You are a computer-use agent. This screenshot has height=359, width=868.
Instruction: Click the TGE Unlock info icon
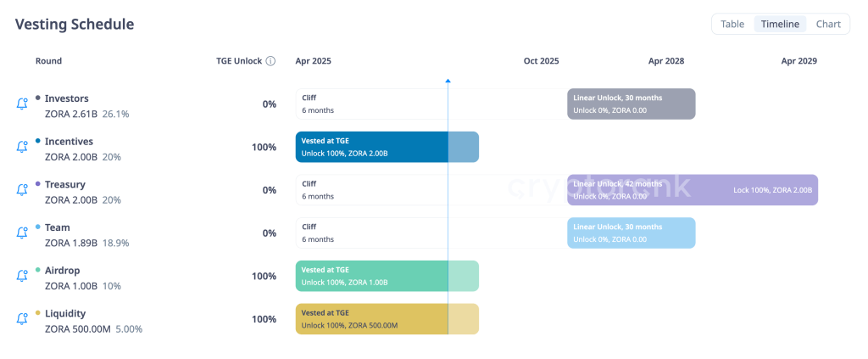click(x=270, y=61)
